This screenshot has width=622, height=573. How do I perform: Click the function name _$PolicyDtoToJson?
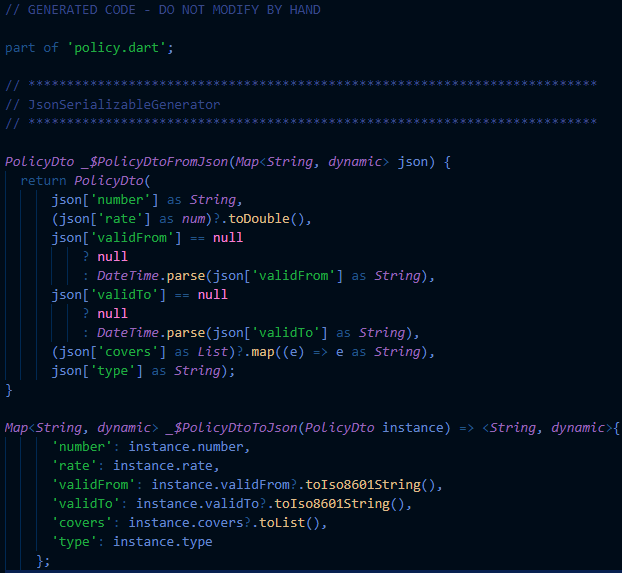click(231, 428)
